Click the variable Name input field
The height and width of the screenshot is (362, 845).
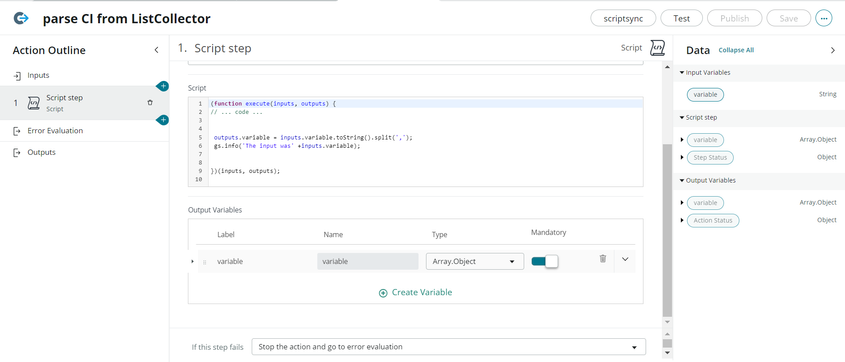tap(368, 261)
